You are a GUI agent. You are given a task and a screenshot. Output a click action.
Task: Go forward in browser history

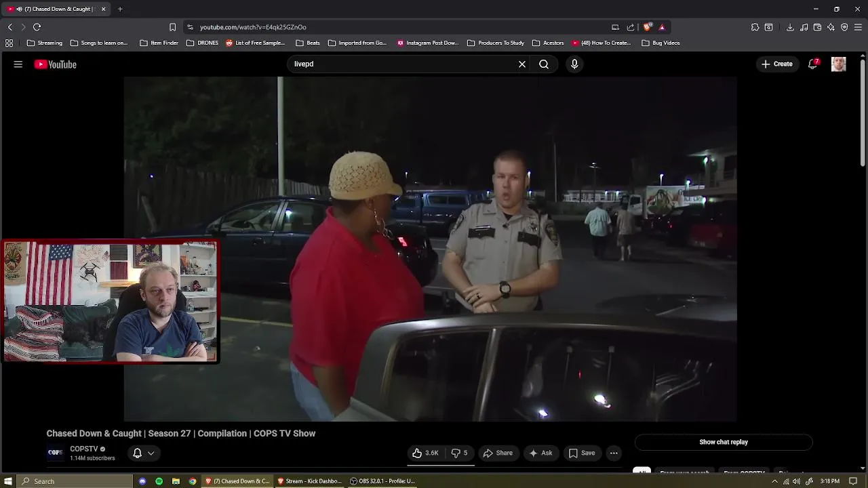pos(23,27)
